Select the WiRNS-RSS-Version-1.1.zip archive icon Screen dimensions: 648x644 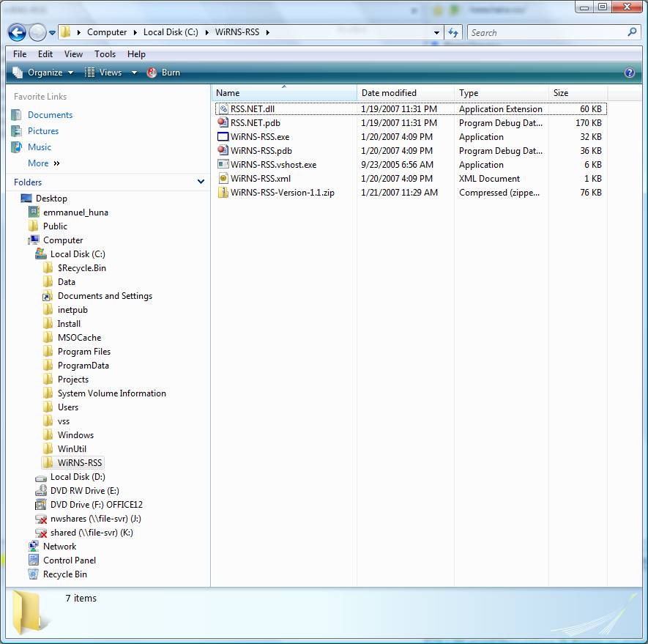(223, 193)
